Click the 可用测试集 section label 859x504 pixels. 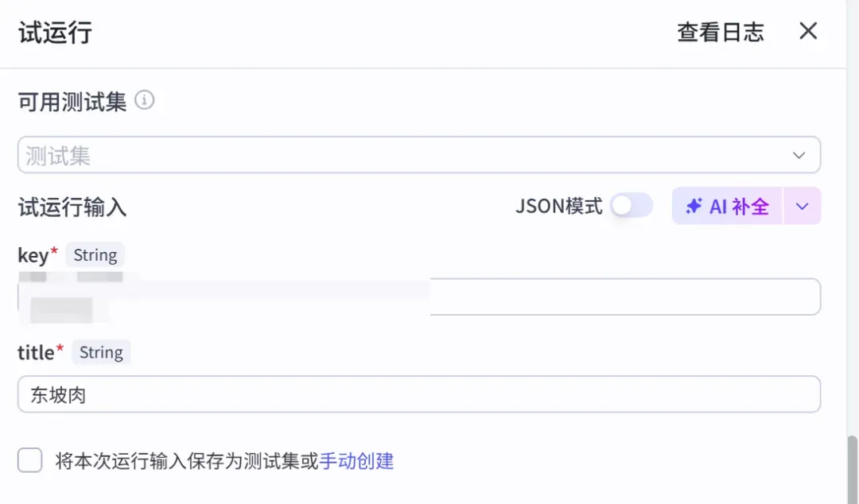72,102
